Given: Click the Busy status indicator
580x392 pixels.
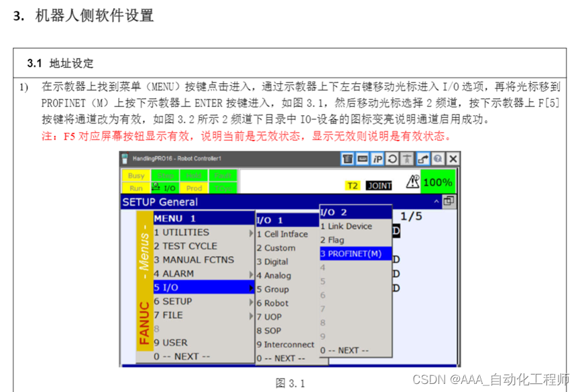Looking at the screenshot, I should [136, 176].
